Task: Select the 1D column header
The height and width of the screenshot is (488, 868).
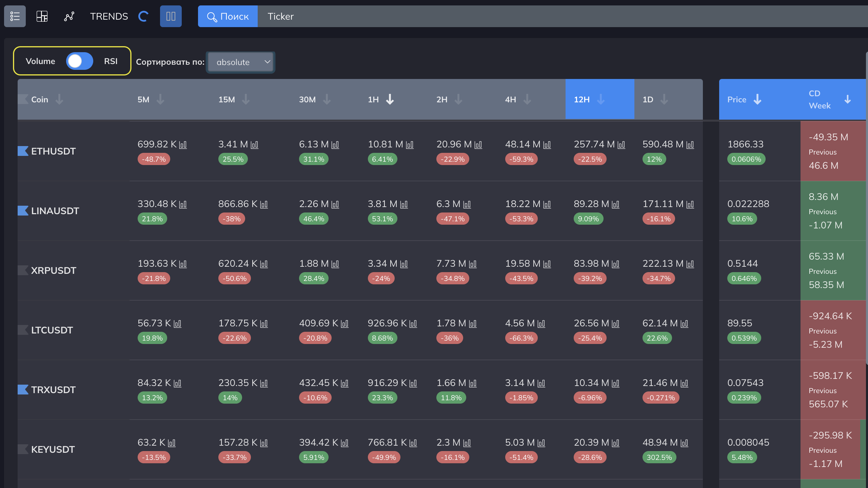Action: tap(669, 99)
